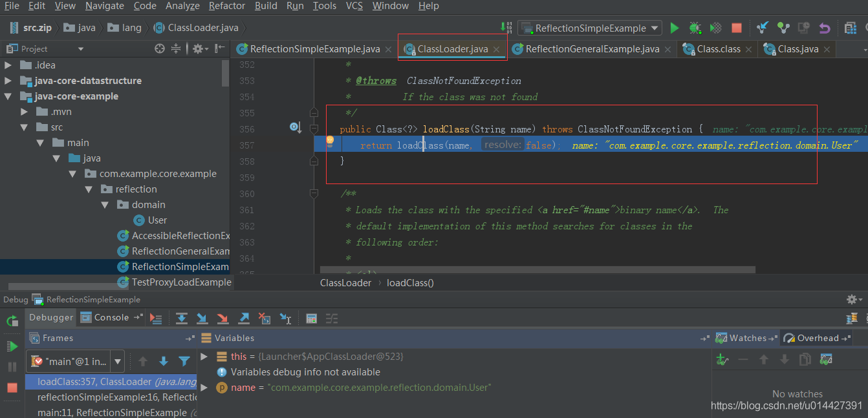
Task: Expand the java-core-datastructure module
Action: coord(8,80)
